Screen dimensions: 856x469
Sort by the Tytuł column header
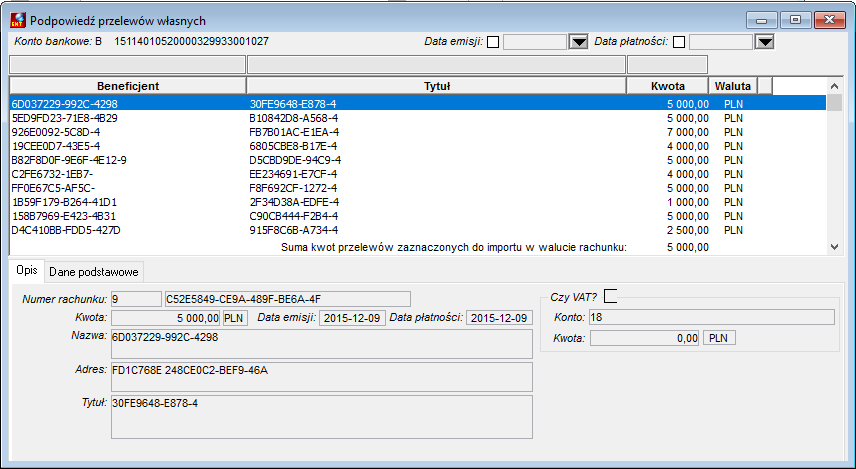coord(437,86)
